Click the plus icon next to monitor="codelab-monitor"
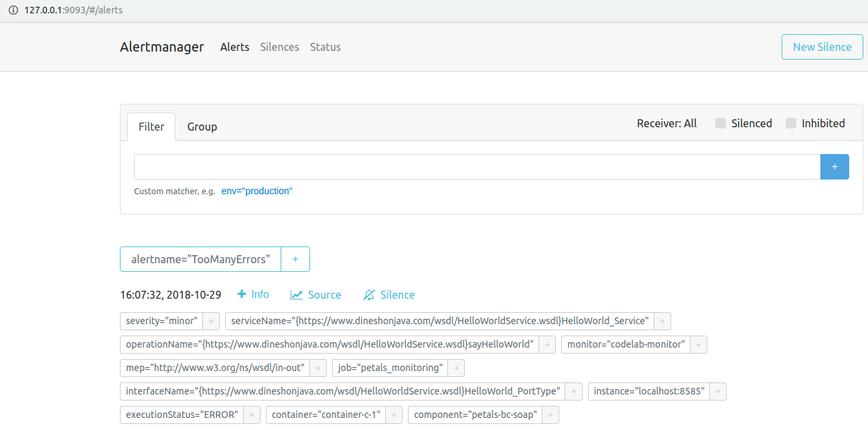 pyautogui.click(x=699, y=345)
